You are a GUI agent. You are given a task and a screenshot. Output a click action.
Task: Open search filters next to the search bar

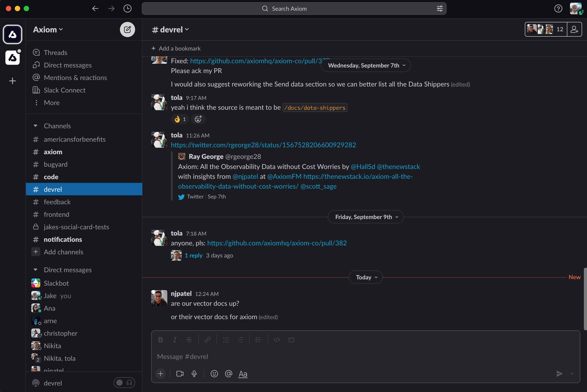pos(440,8)
